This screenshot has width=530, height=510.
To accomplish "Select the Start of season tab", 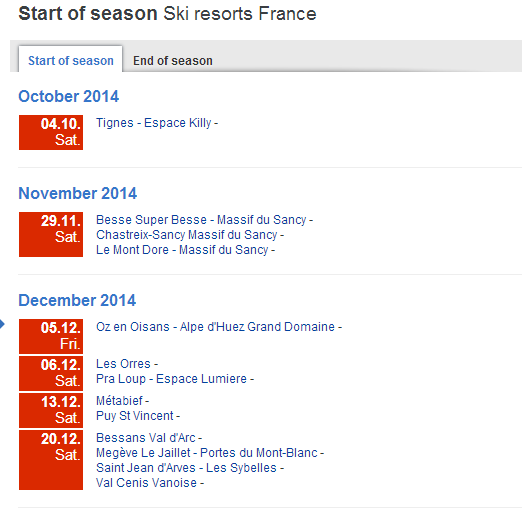I will click(70, 59).
